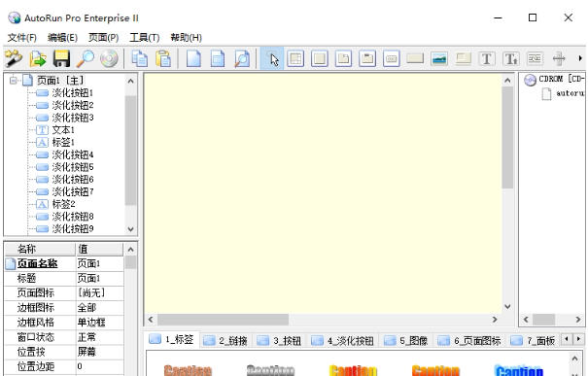Select the scrolling text tool icon
This screenshot has height=376, width=588.
tap(535, 59)
